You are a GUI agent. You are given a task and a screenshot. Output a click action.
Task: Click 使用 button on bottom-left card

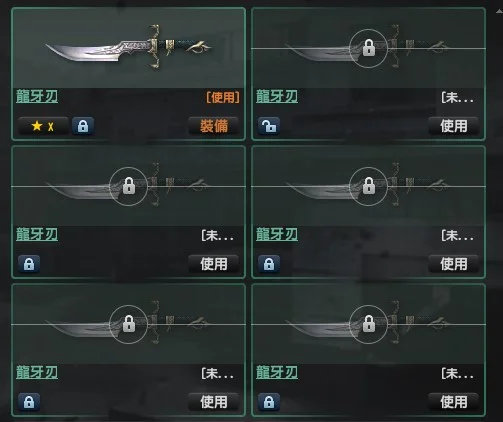pyautogui.click(x=214, y=402)
